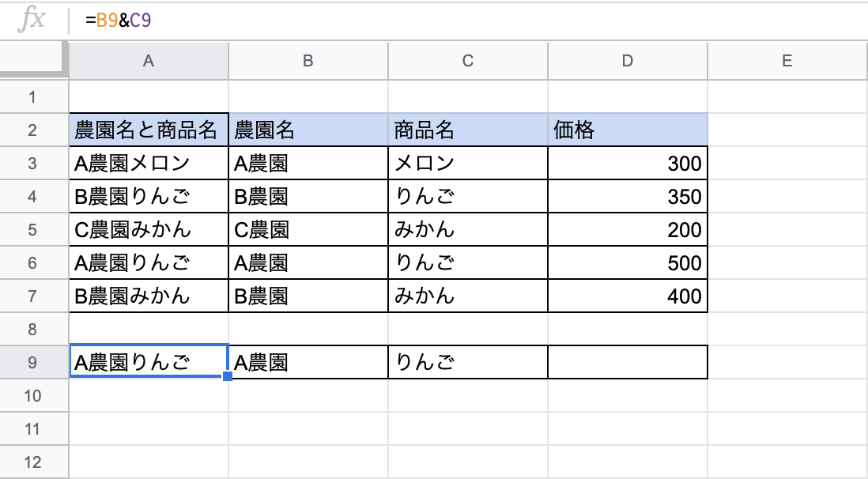868x479 pixels.
Task: Select column B header
Action: point(308,61)
